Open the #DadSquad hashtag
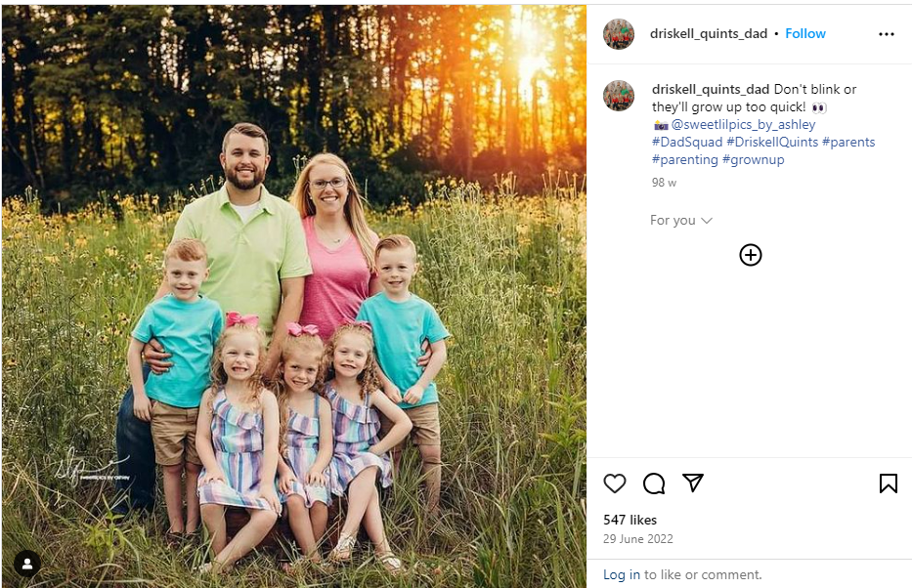Screen dimensions: 912x588 687,143
